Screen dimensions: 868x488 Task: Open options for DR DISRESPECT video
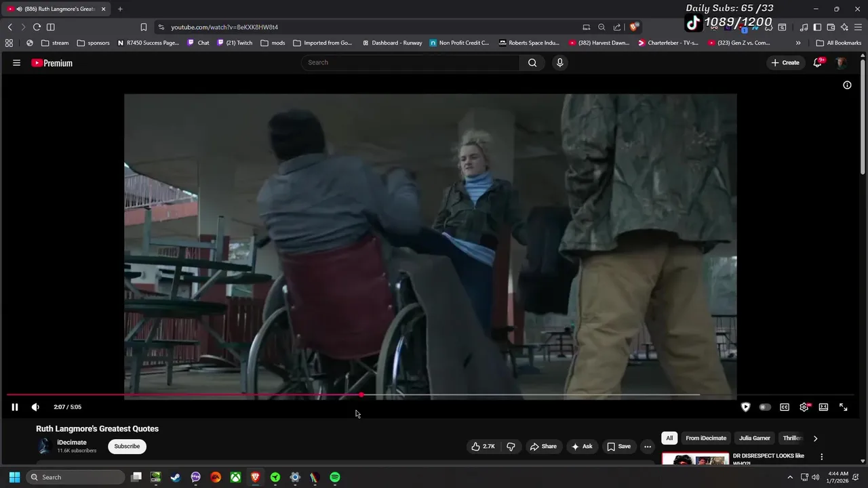[821, 457]
